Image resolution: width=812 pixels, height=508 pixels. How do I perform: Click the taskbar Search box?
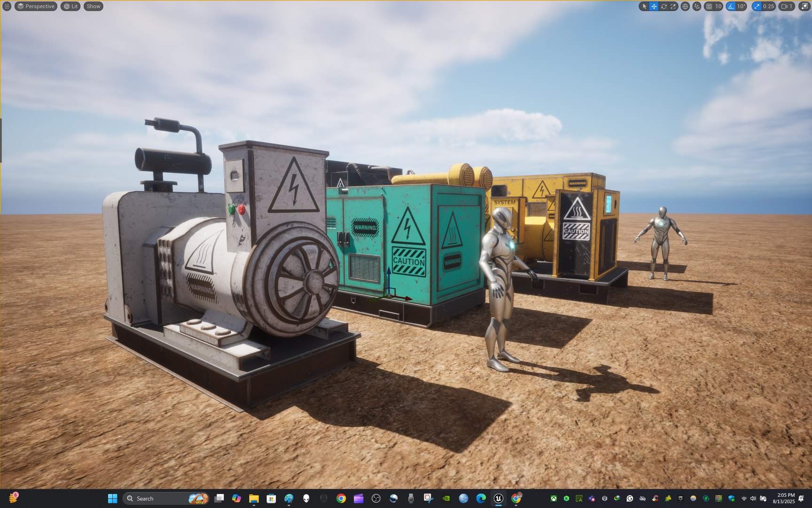pyautogui.click(x=166, y=499)
